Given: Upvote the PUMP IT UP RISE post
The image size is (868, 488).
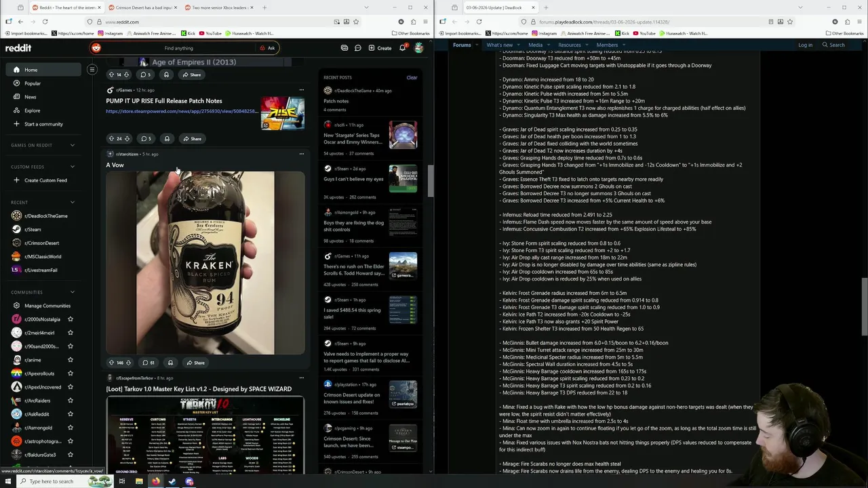Looking at the screenshot, I should click(x=111, y=139).
